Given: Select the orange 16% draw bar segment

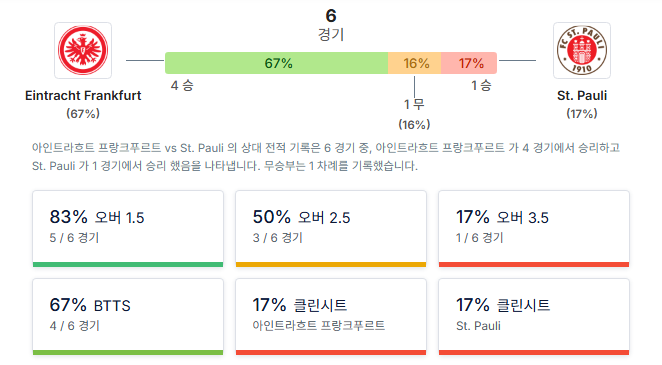Looking at the screenshot, I should pyautogui.click(x=415, y=63).
